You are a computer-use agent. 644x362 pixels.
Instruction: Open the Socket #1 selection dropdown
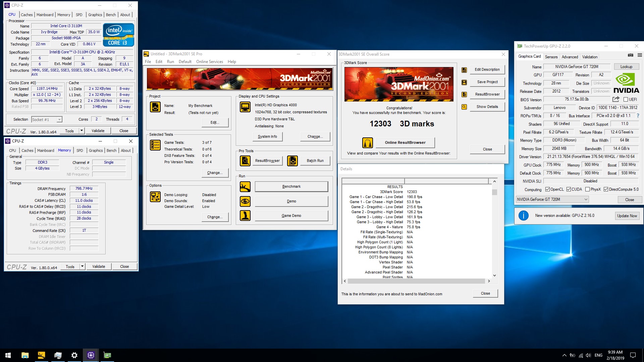click(x=47, y=120)
